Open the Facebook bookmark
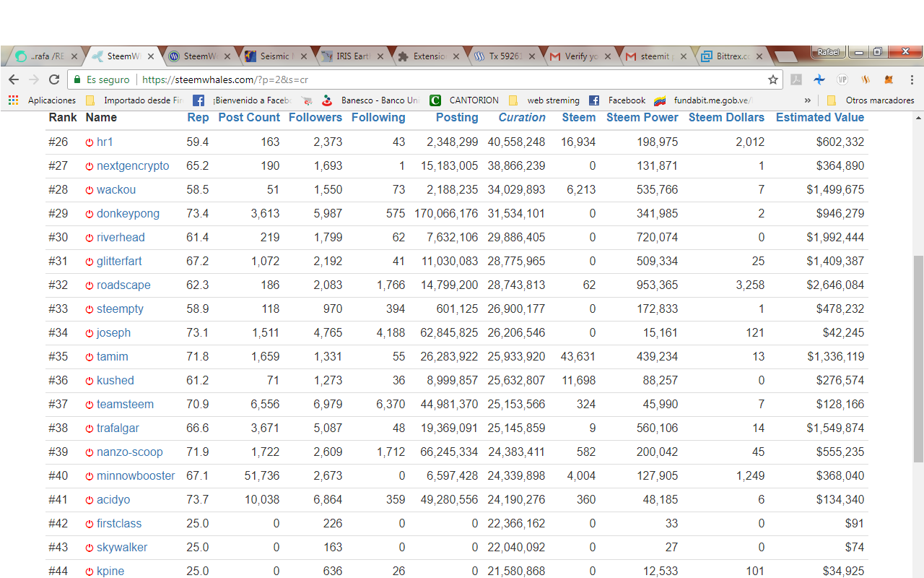This screenshot has width=924, height=578. tap(617, 100)
